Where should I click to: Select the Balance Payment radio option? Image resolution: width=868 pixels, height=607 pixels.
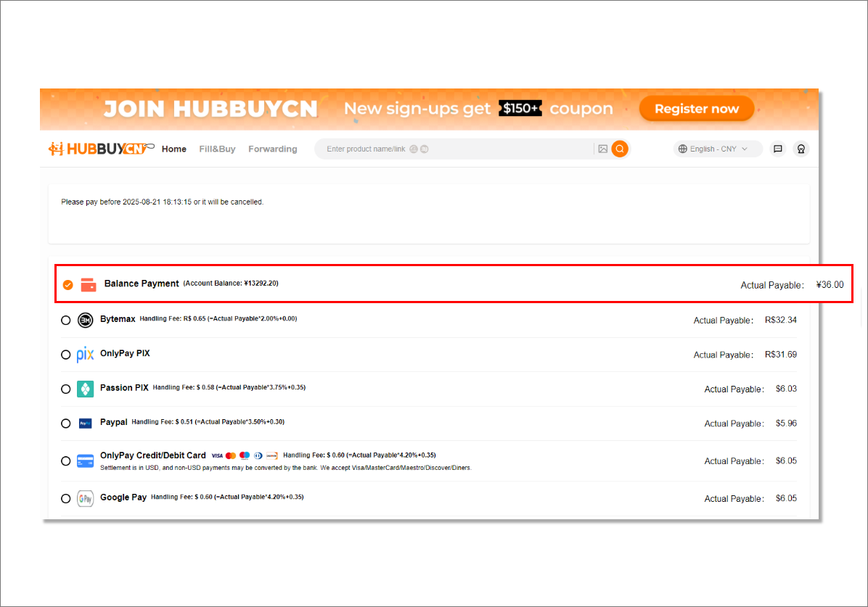[67, 285]
